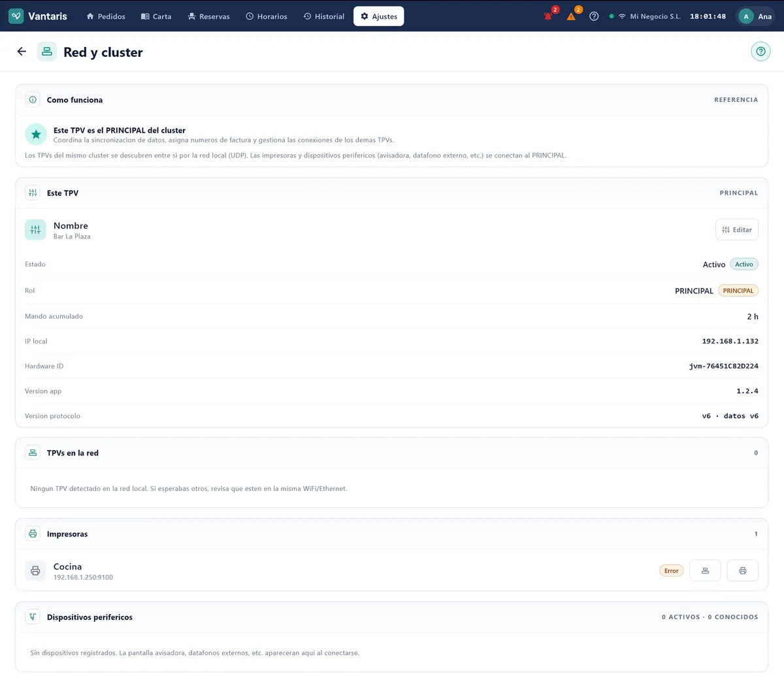The image size is (784, 676).
Task: Open network settings for Cocina printer
Action: coord(705,571)
